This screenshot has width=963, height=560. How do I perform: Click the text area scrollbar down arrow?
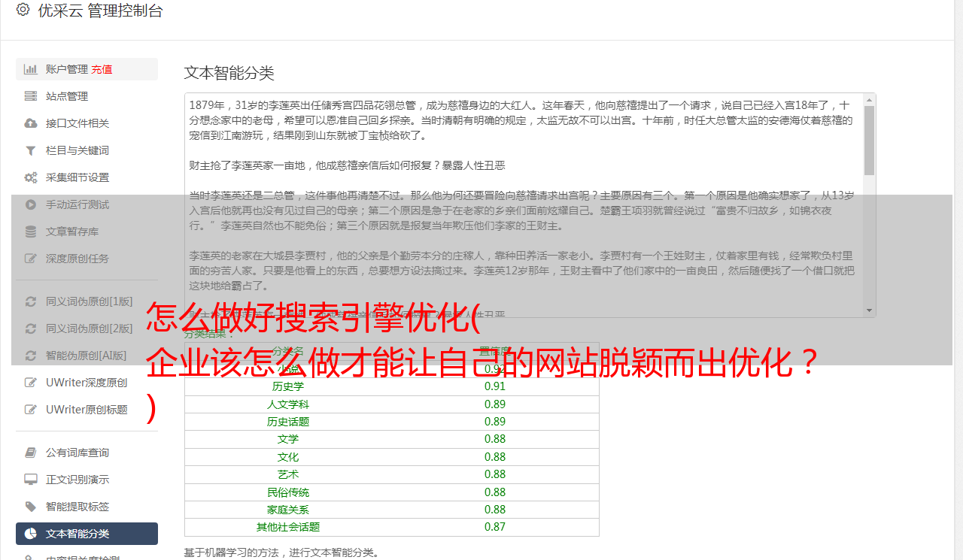pyautogui.click(x=869, y=310)
